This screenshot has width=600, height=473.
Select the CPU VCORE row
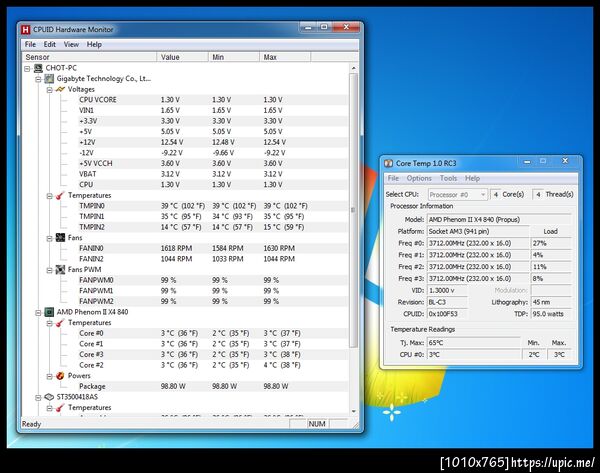click(213, 100)
